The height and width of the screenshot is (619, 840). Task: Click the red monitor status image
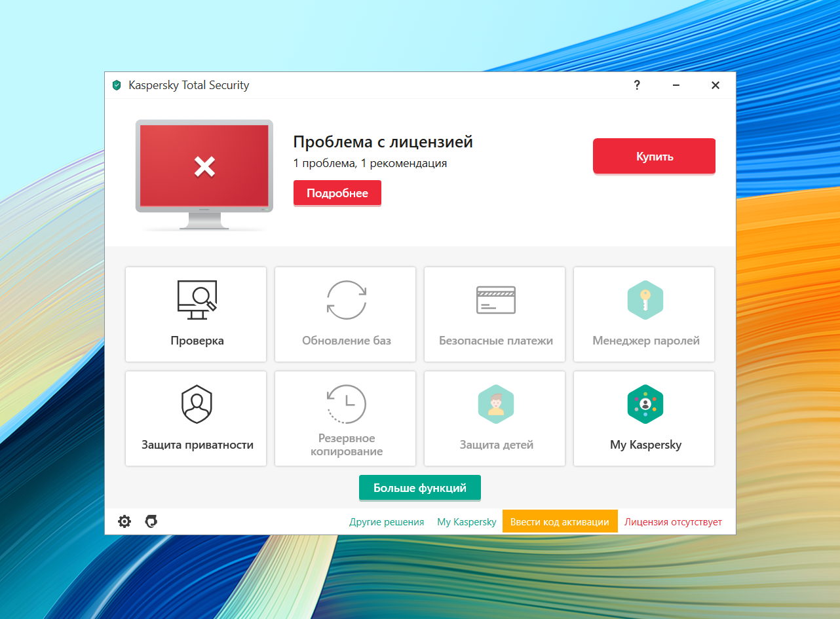(x=204, y=174)
